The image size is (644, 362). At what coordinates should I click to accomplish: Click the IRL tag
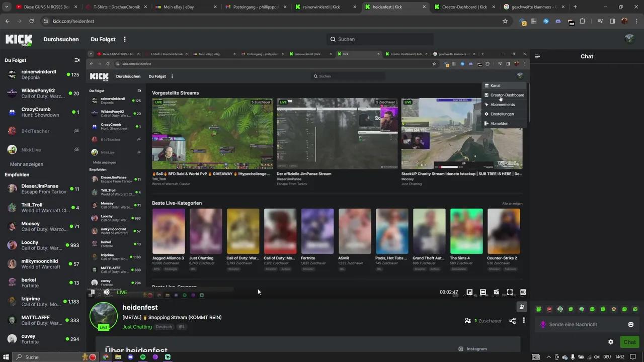(182, 327)
